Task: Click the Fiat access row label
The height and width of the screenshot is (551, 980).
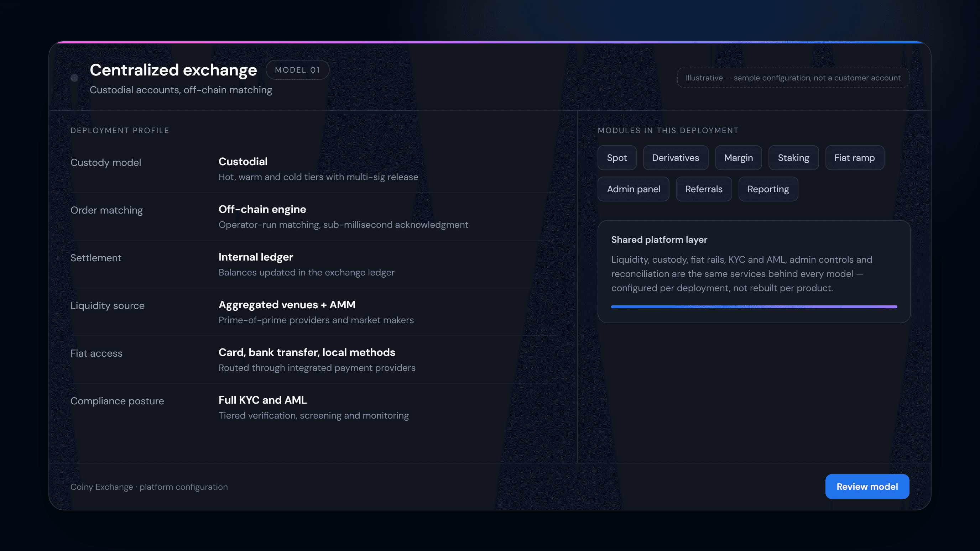Action: tap(96, 353)
